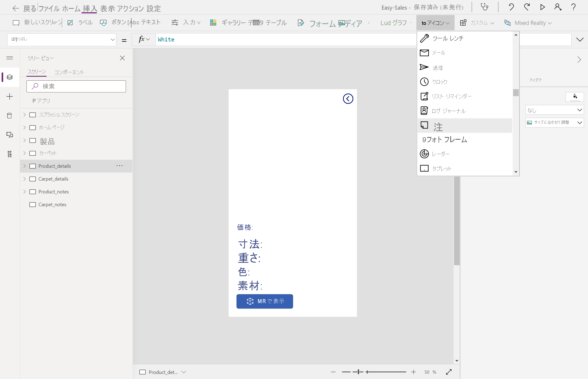The height and width of the screenshot is (379, 588).
Task: Select the Clock (クロック) icon option
Action: click(439, 82)
